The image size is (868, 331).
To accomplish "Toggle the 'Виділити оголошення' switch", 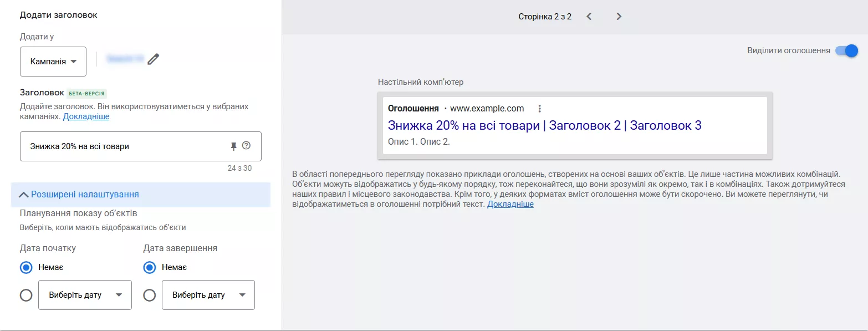I will click(x=846, y=51).
